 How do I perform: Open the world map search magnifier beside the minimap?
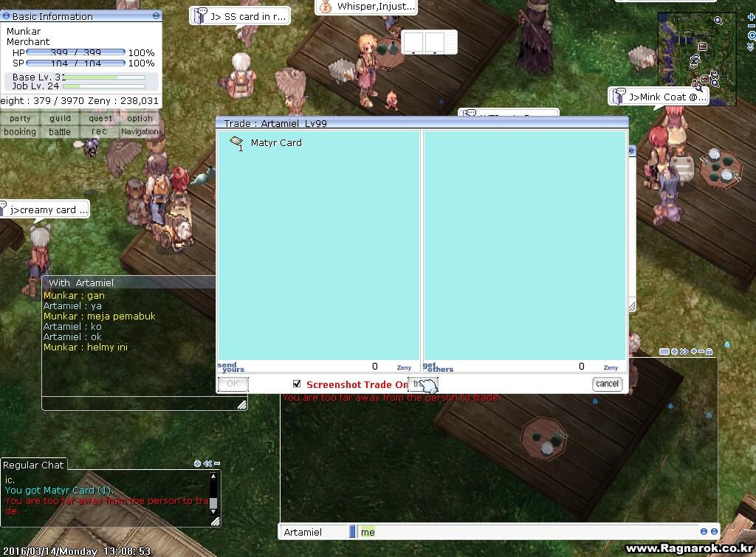pos(751,35)
